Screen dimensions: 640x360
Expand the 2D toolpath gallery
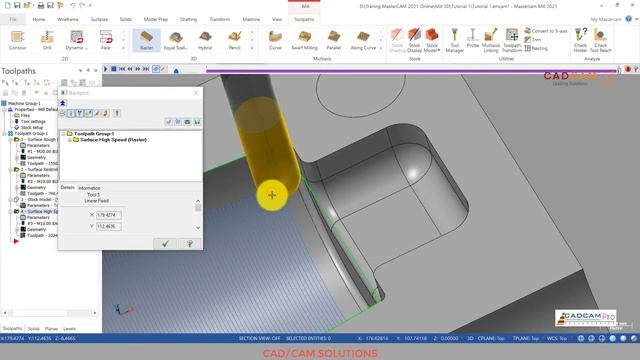(124, 48)
